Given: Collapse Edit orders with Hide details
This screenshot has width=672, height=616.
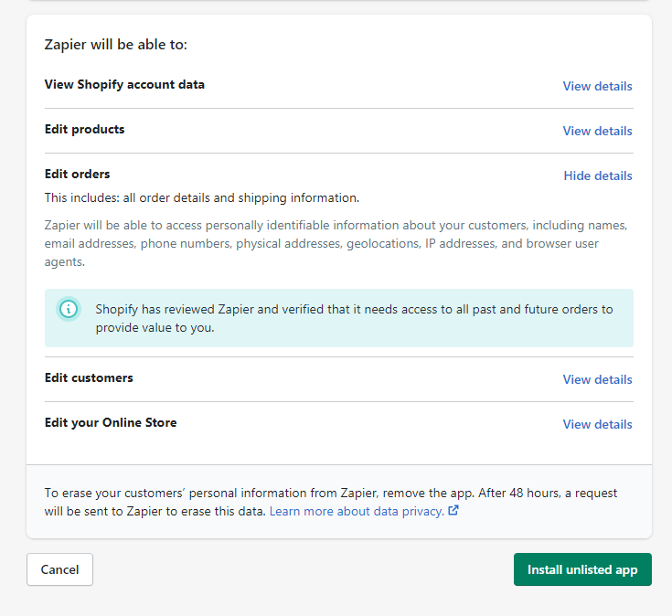Looking at the screenshot, I should pyautogui.click(x=598, y=175).
